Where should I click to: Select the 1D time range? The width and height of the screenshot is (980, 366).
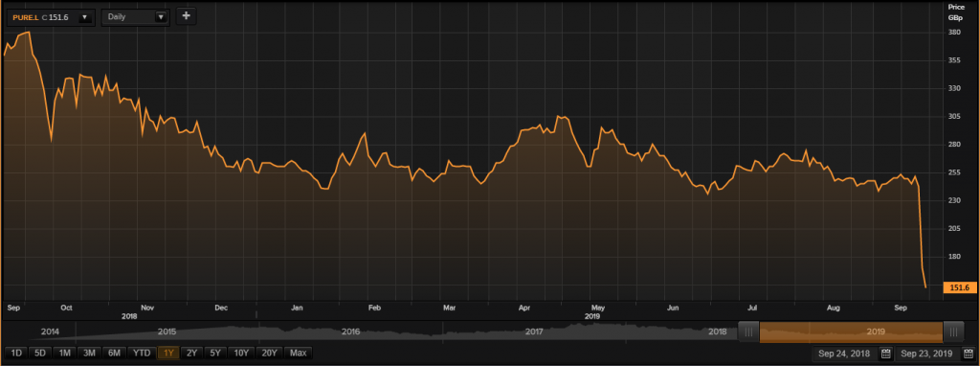click(16, 354)
